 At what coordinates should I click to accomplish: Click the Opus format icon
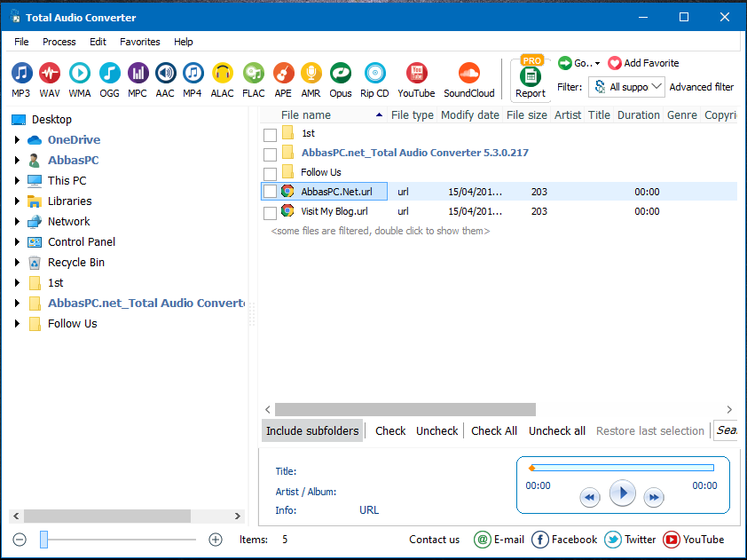pyautogui.click(x=341, y=74)
